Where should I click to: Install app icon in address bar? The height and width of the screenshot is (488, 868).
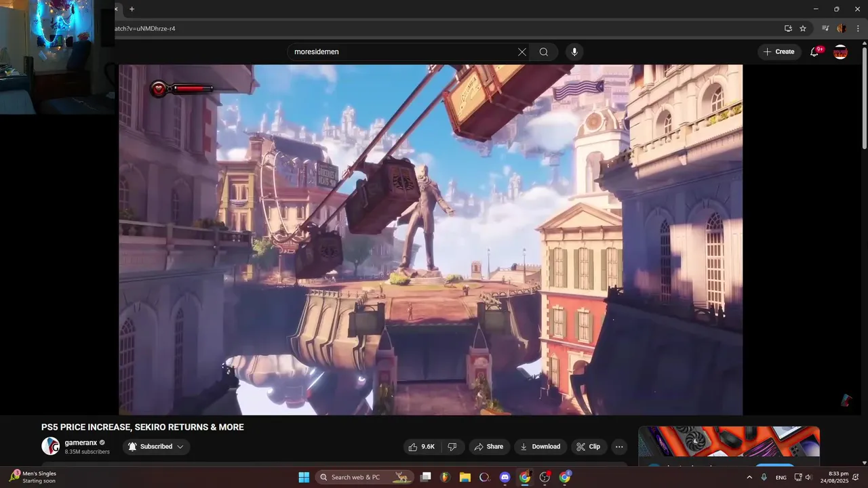tap(788, 28)
